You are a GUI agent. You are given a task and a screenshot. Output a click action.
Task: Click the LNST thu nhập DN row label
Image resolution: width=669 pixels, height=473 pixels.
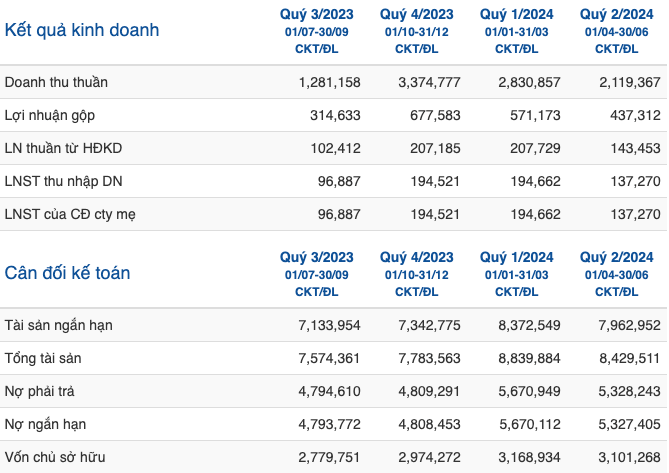pos(64,181)
